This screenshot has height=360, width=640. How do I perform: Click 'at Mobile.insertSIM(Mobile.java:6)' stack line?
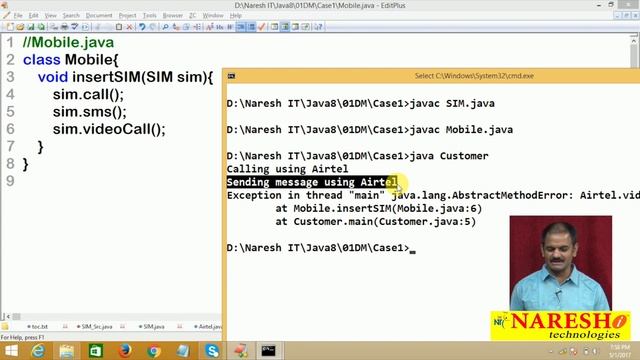(379, 208)
